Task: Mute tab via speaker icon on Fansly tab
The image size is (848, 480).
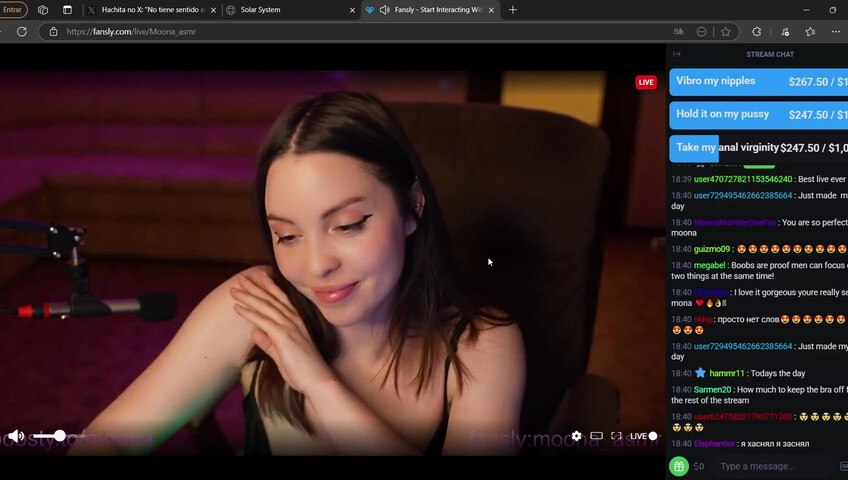Action: 385,10
